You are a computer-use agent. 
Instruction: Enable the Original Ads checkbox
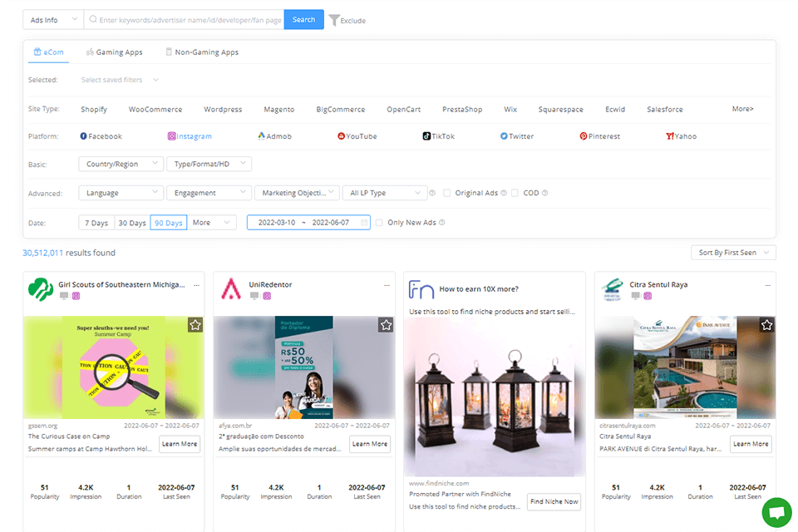click(x=447, y=193)
